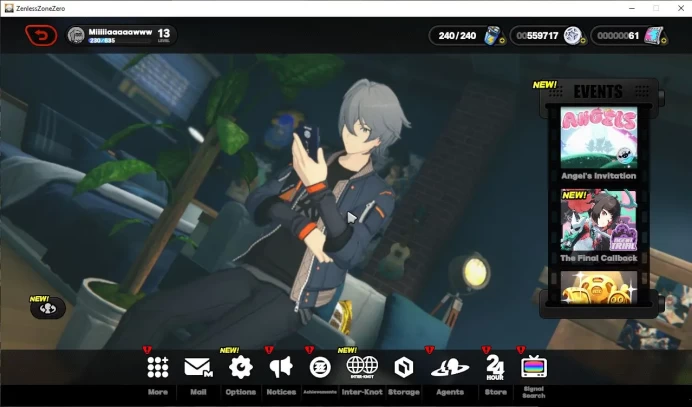The height and width of the screenshot is (407, 692).
Task: Open the Signal Search TV icon
Action: point(534,366)
